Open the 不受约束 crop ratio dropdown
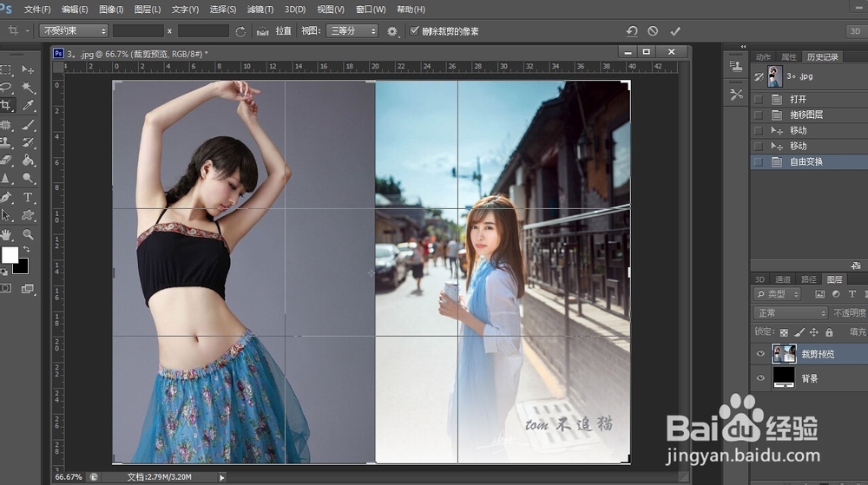The image size is (868, 485). 74,31
